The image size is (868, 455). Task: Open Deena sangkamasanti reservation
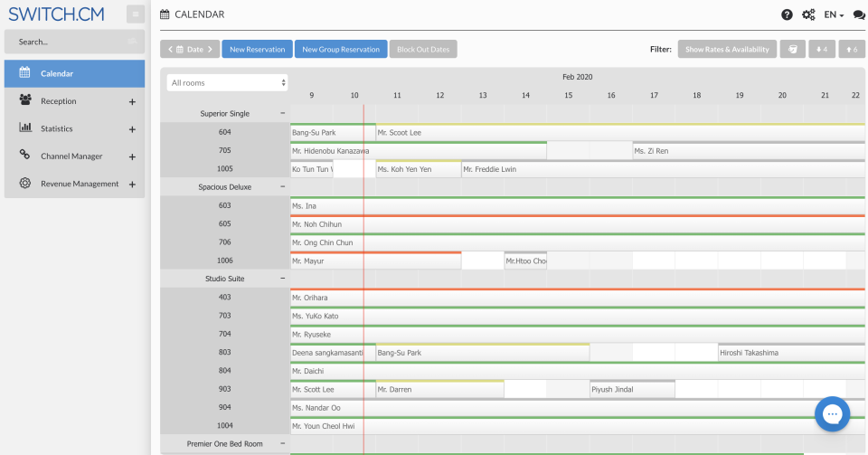point(333,353)
